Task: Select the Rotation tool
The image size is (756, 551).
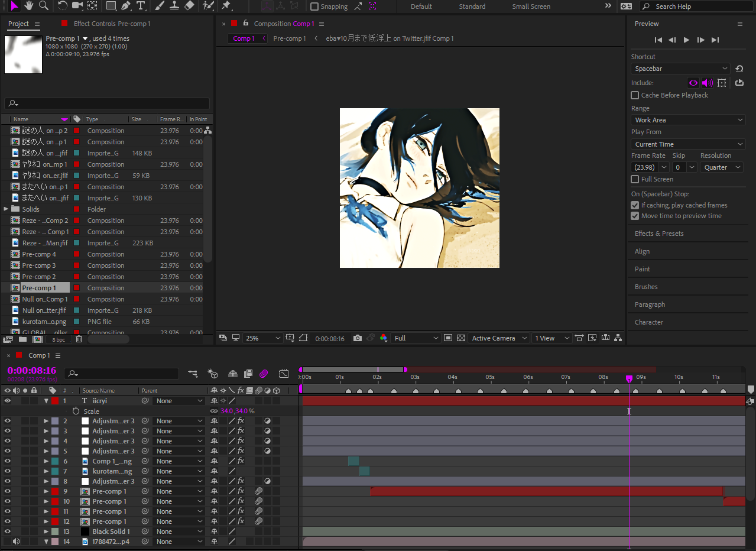Action: tap(62, 6)
